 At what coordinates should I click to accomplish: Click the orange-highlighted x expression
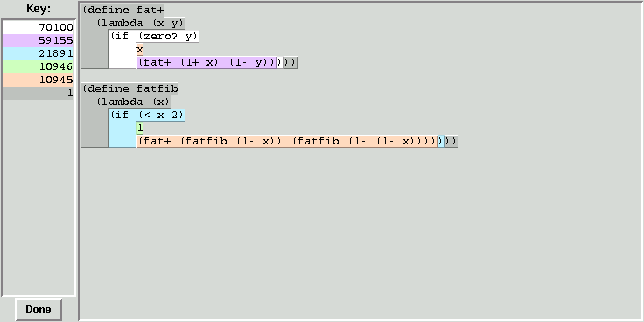coord(140,50)
